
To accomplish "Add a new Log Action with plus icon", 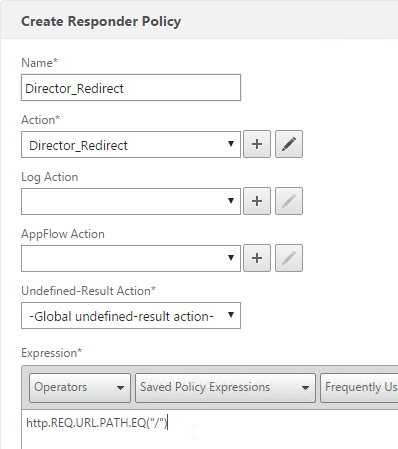I will click(x=257, y=201).
